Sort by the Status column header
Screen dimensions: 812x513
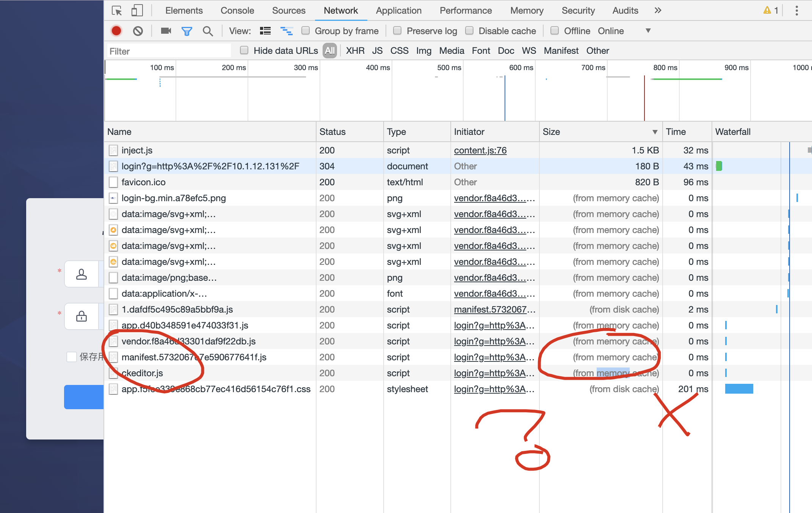coord(350,132)
